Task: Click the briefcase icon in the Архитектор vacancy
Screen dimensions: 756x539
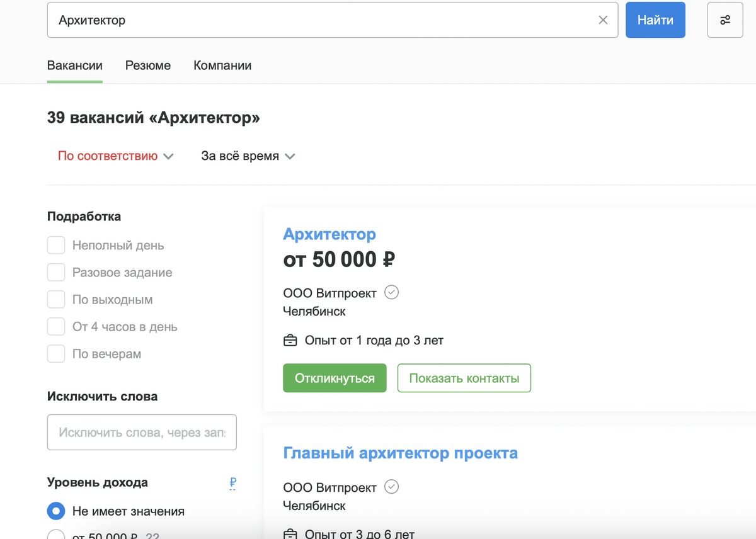Action: [290, 340]
